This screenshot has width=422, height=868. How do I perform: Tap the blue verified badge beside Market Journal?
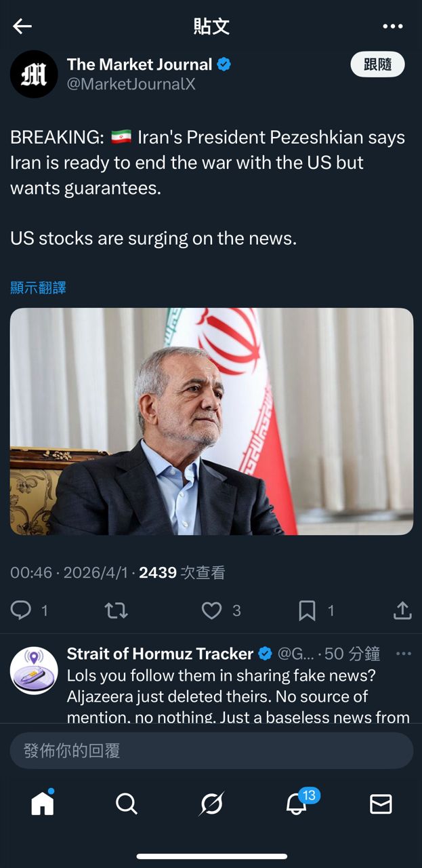click(224, 64)
